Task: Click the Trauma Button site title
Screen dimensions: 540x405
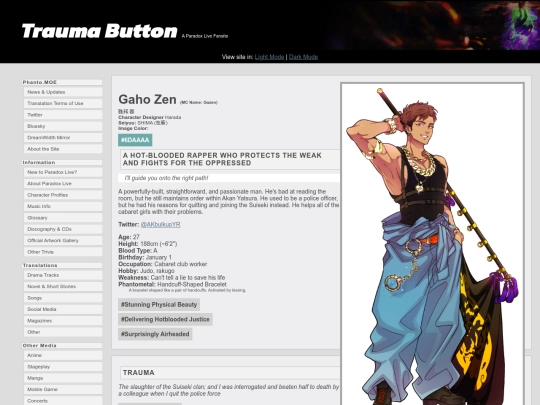Action: tap(99, 31)
